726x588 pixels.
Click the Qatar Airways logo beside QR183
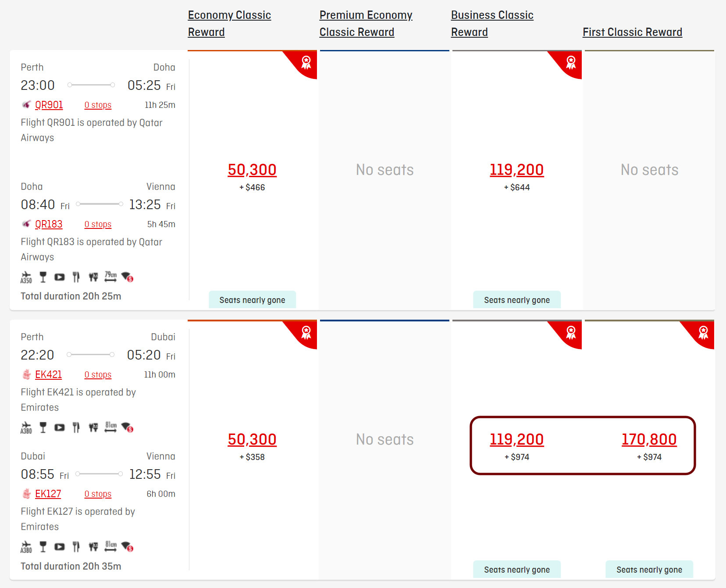[26, 224]
